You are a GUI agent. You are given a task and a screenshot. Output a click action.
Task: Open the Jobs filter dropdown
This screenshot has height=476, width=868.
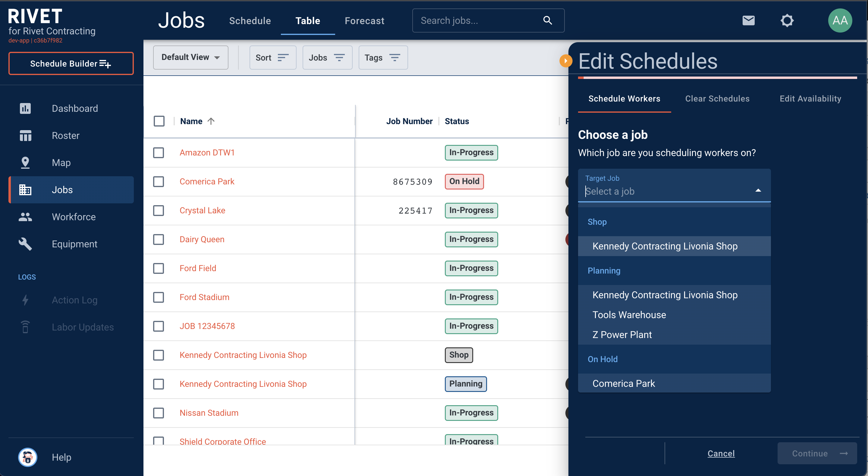(327, 58)
